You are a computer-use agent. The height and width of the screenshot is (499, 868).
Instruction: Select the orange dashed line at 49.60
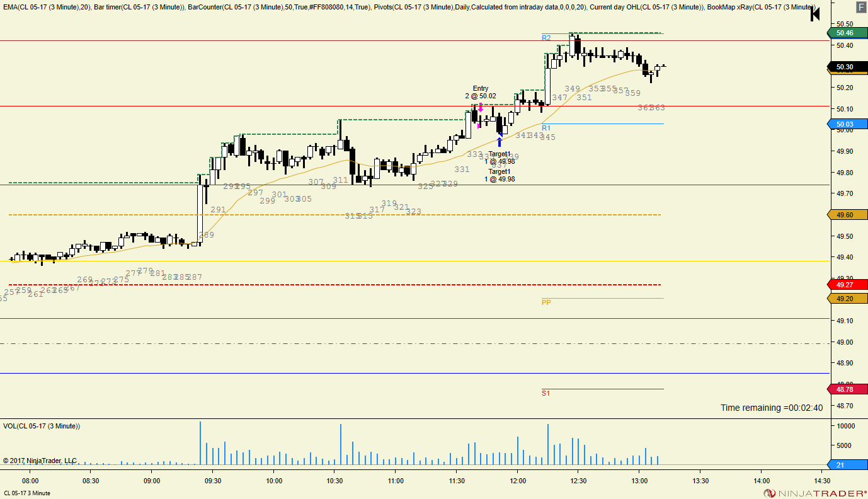click(334, 215)
